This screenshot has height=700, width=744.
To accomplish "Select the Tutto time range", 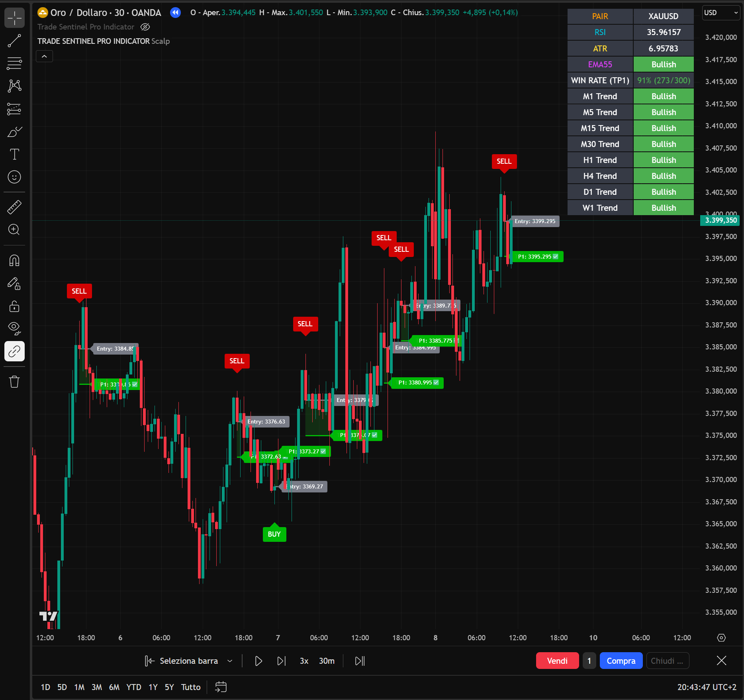I will (190, 687).
